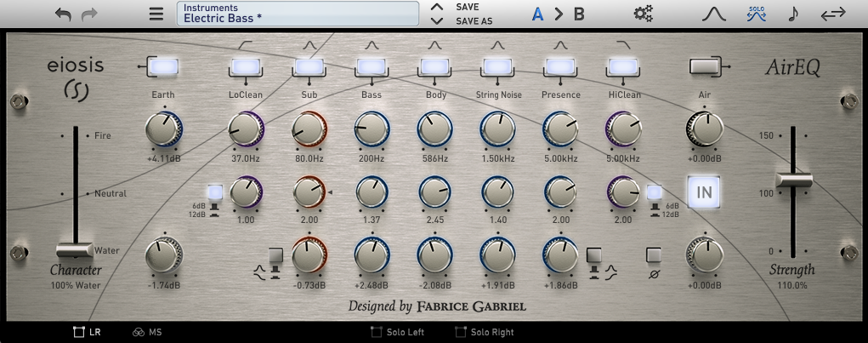The width and height of the screenshot is (868, 343).
Task: Click the Presence Q knob
Action: click(x=561, y=192)
